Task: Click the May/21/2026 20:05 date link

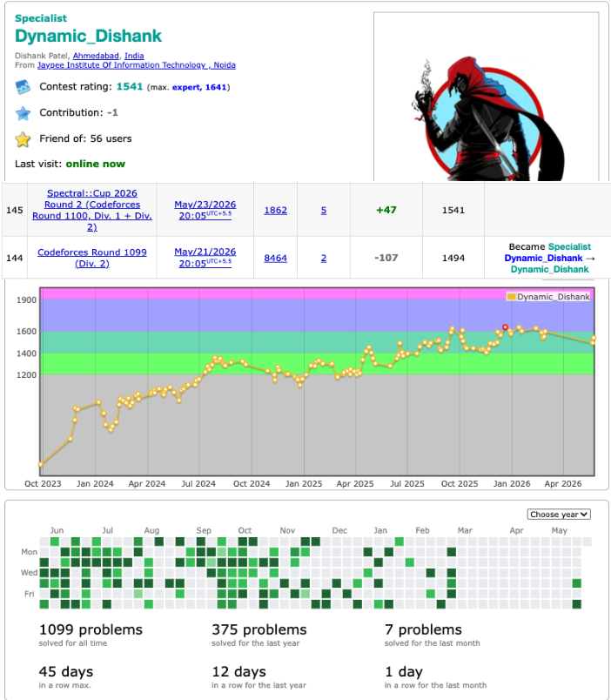Action: point(205,258)
